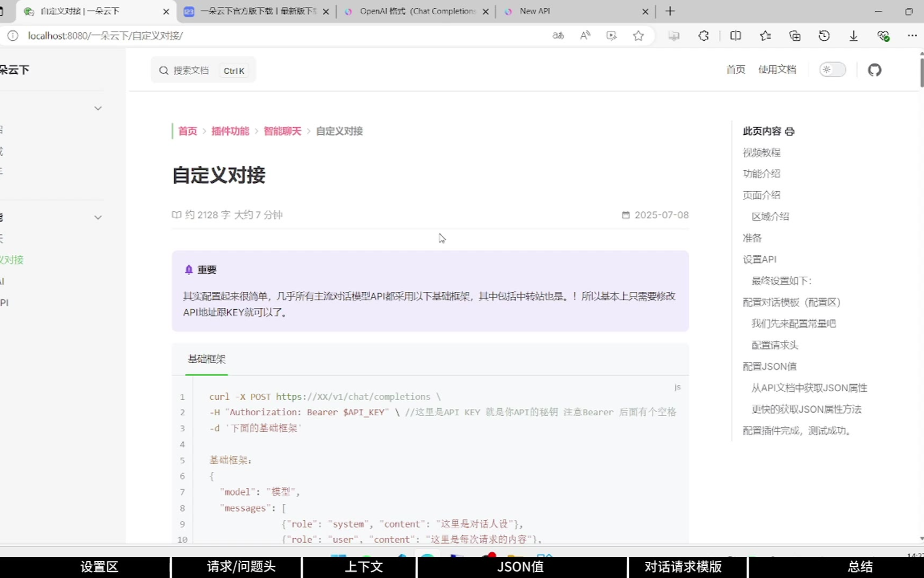
Task: Jump to 配置对话模板（配置区）in outline
Action: (x=792, y=302)
